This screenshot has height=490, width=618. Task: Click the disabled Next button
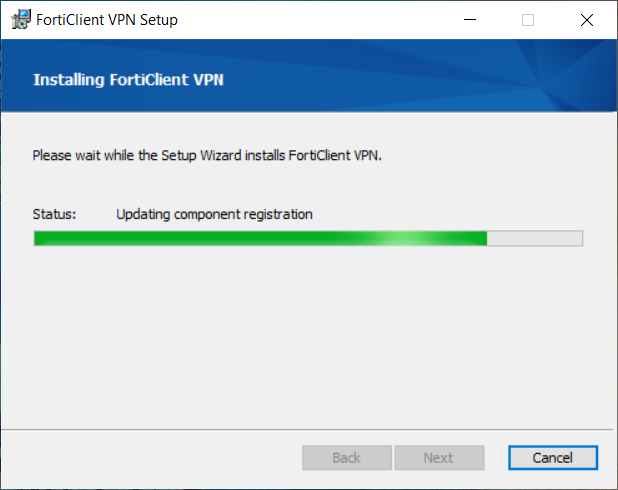[x=439, y=458]
